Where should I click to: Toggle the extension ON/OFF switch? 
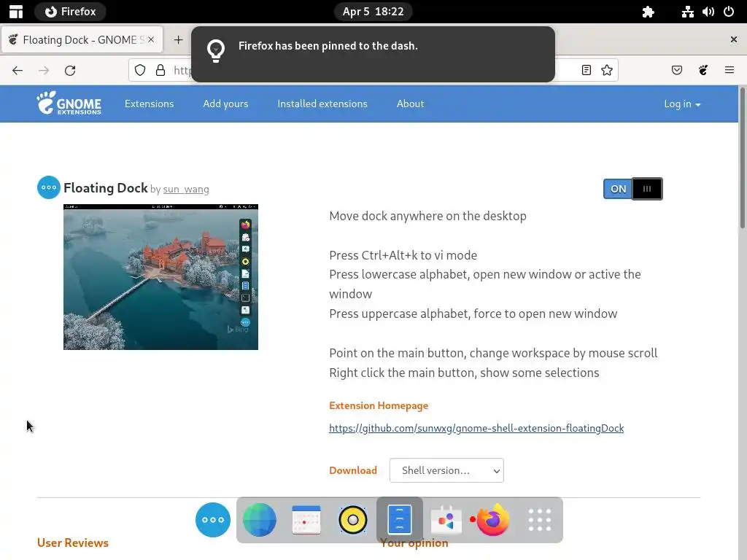[632, 189]
